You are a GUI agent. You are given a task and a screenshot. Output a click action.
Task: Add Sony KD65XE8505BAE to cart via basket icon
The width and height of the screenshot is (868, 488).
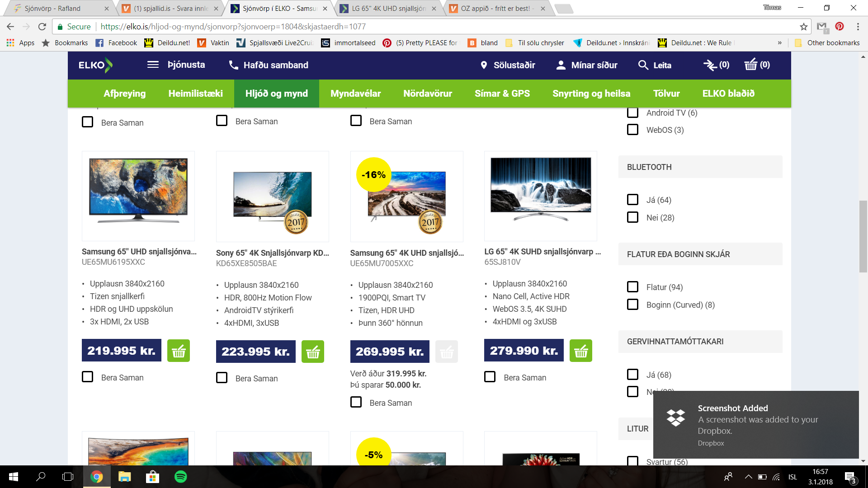point(313,351)
